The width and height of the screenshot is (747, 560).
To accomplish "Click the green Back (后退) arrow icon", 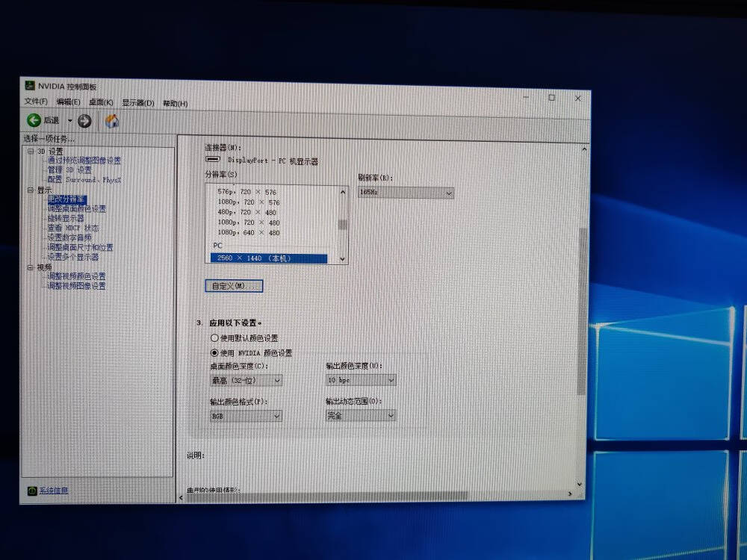I will click(34, 120).
